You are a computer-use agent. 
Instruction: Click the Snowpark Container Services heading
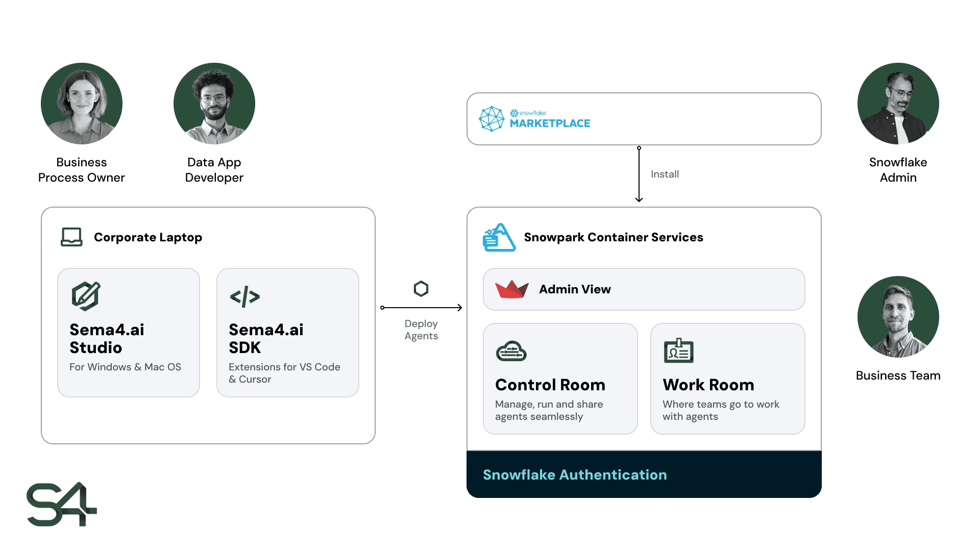(614, 237)
